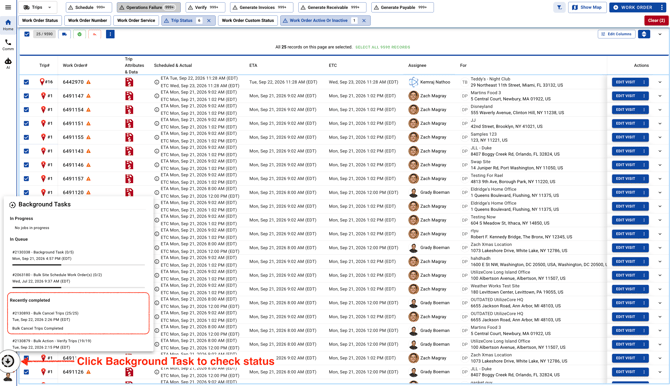Toggle the select-all checkbox above the table

27,34
